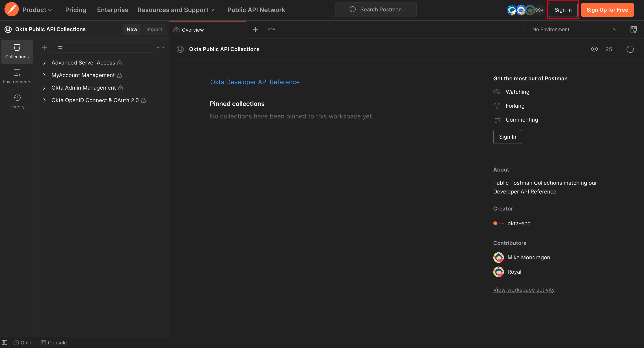
Task: Click the Pinned collections heading
Action: 237,104
